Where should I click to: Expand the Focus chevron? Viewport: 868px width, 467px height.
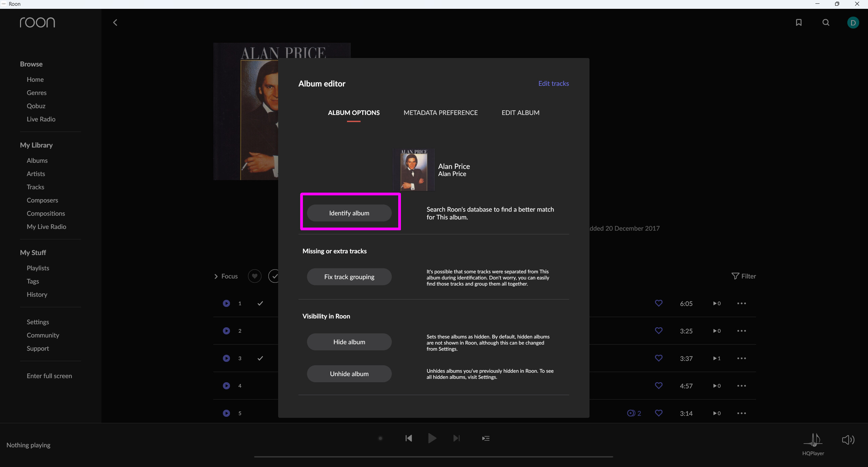point(216,276)
